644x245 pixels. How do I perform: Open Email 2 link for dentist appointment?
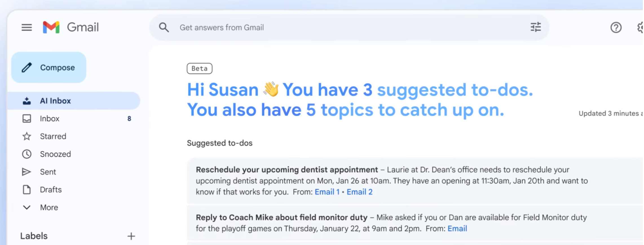click(360, 192)
